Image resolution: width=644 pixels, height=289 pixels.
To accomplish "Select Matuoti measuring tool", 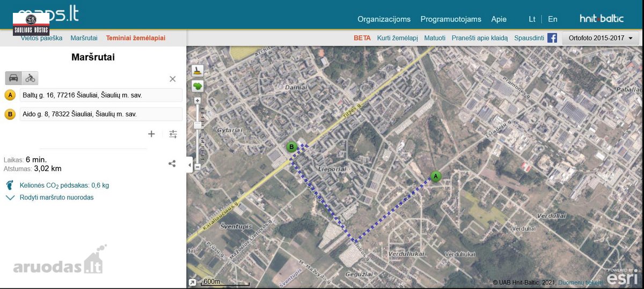I will point(435,38).
